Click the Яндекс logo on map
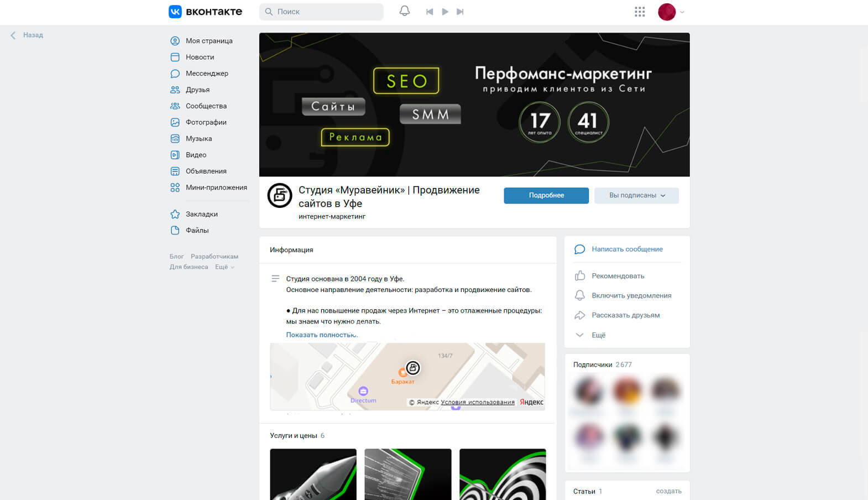 click(531, 402)
